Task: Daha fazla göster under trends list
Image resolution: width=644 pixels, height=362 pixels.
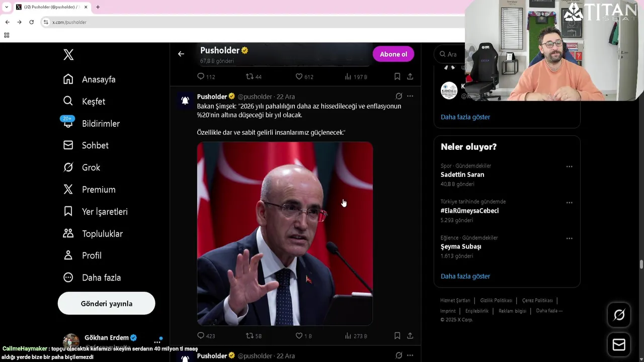Action: [465, 277]
